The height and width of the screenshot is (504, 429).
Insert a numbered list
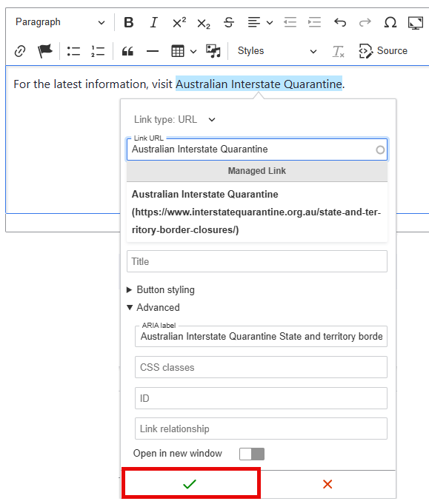tap(98, 51)
